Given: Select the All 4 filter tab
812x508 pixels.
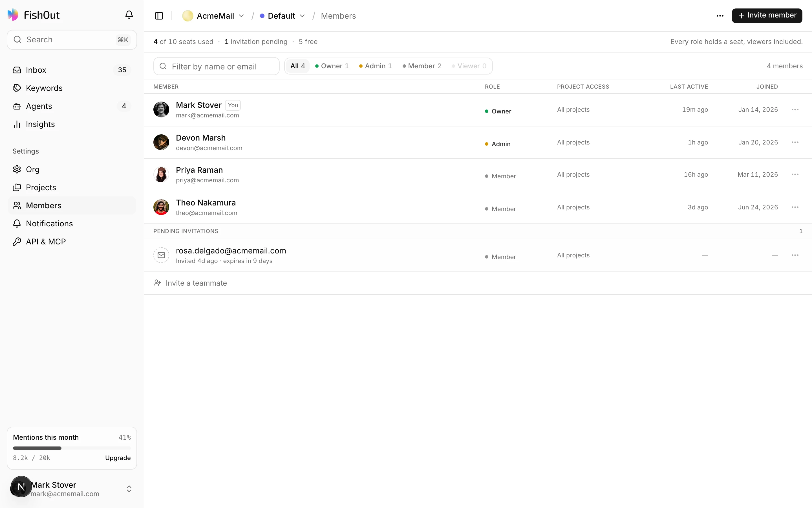Looking at the screenshot, I should coord(298,66).
